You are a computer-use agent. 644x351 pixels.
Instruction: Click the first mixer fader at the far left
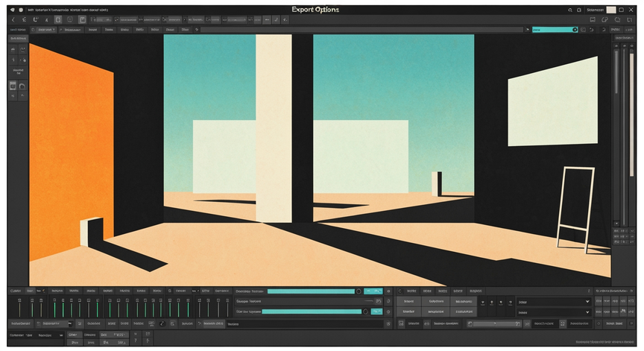(19, 308)
